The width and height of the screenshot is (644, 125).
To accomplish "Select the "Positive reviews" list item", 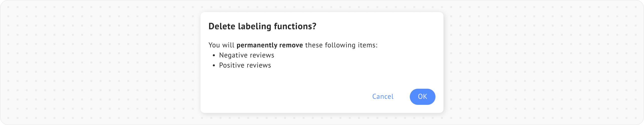I will coord(245,65).
